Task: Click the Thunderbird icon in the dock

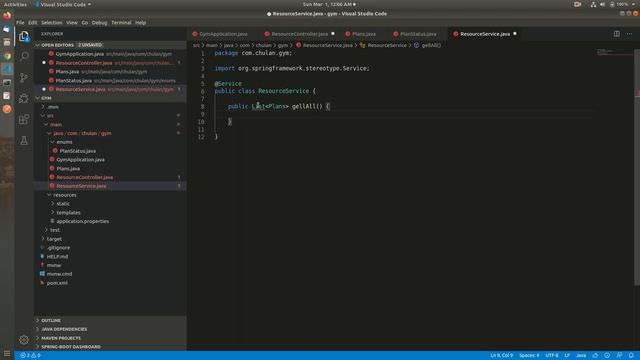Action: [x=7, y=29]
